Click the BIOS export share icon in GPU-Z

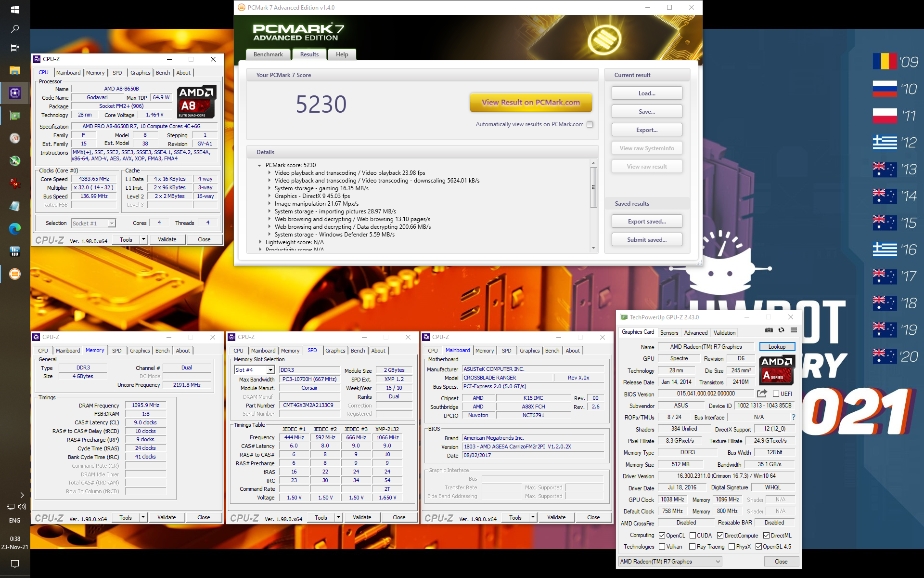point(762,394)
